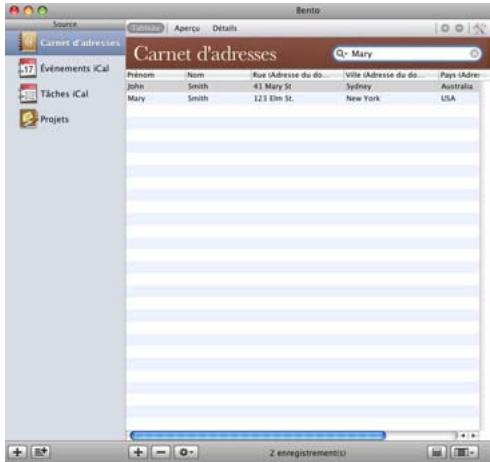
Task: Select the John cell in first row
Action: click(136, 86)
